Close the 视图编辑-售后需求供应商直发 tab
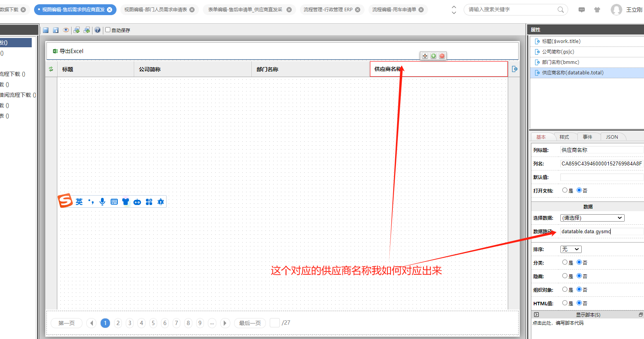The image size is (644, 339). pos(110,10)
